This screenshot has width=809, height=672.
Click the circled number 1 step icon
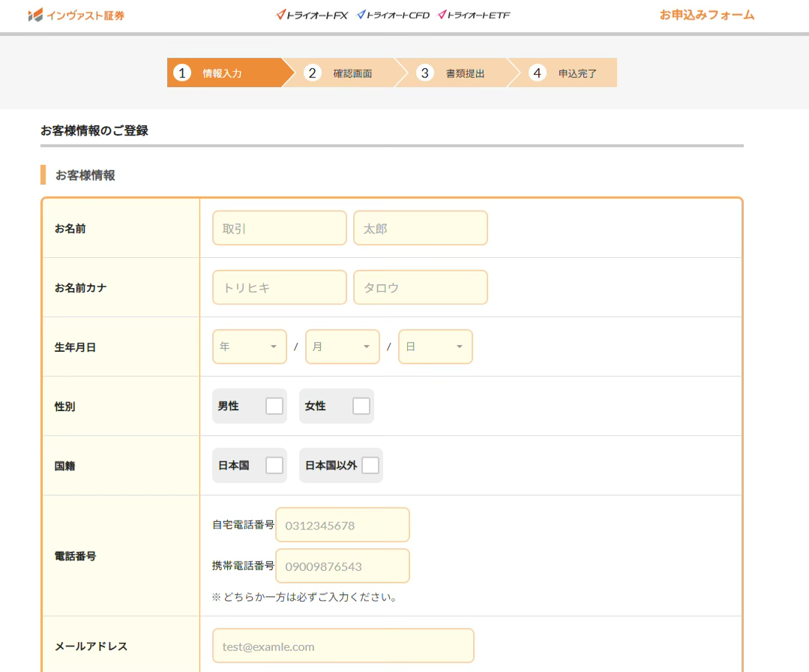184,73
